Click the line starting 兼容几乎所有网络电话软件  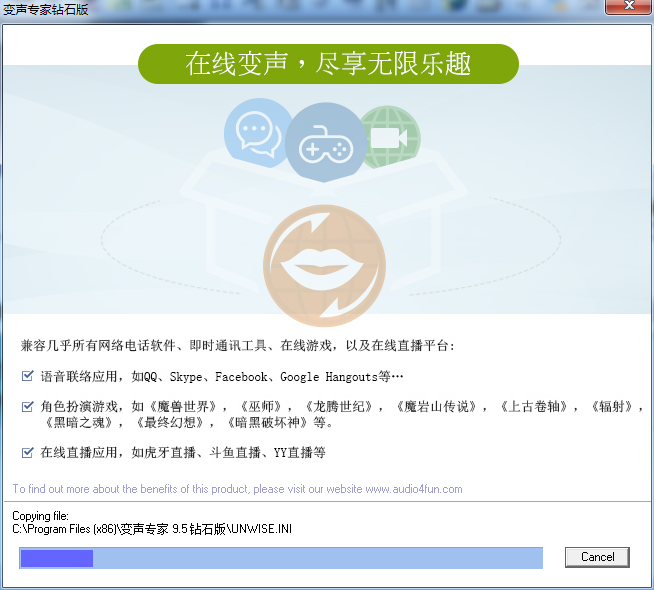click(x=237, y=345)
